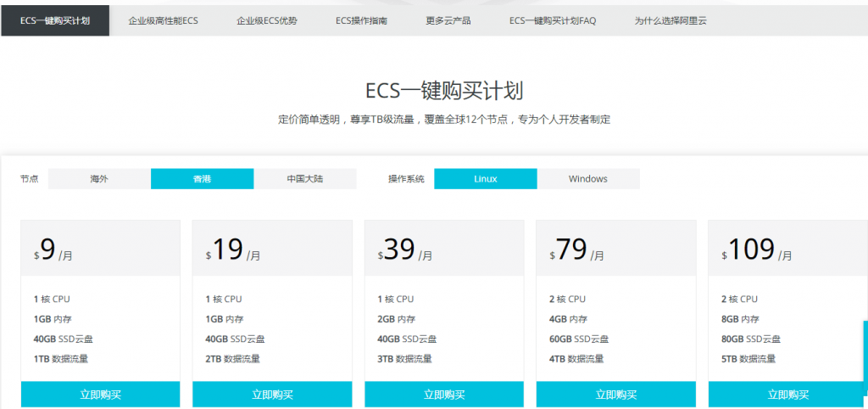Click 4TB 数据流量 in $79 plan
The width and height of the screenshot is (868, 409).
coord(576,359)
